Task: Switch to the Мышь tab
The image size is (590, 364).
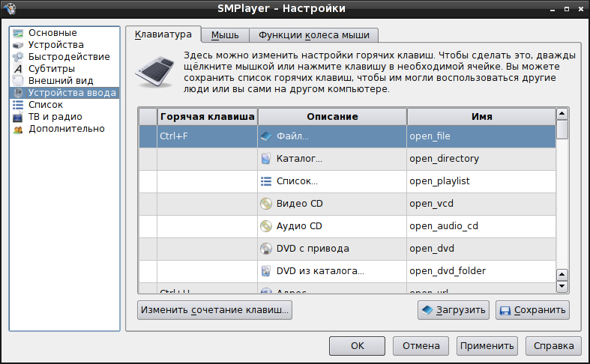Action: point(225,35)
